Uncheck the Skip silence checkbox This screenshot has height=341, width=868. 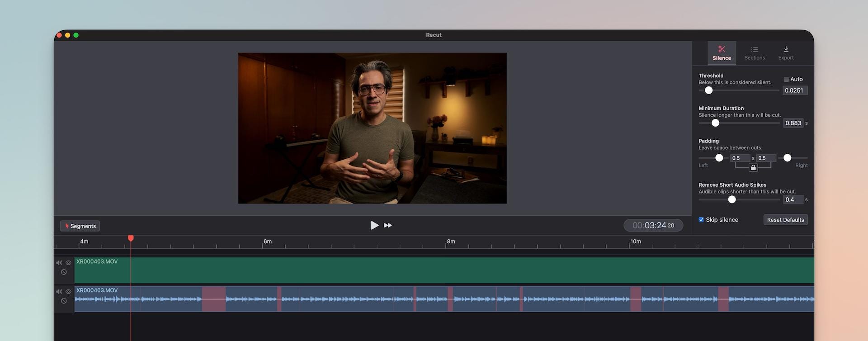click(701, 220)
